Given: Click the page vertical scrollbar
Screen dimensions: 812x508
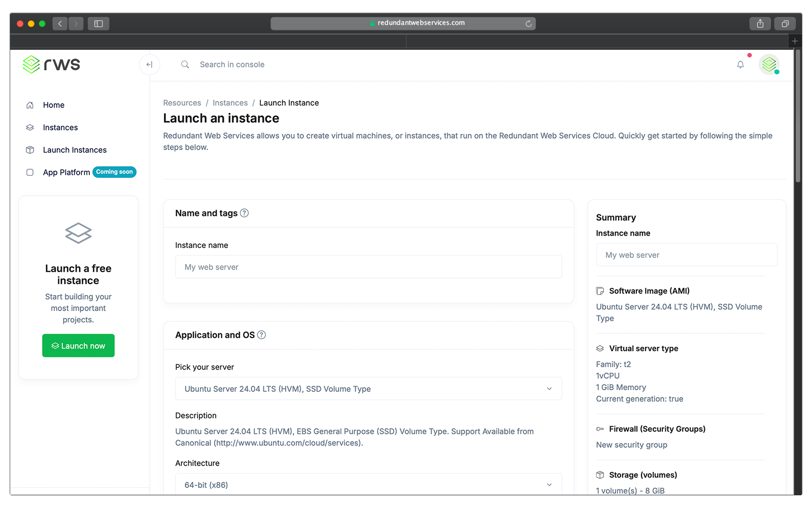Looking at the screenshot, I should 798,116.
